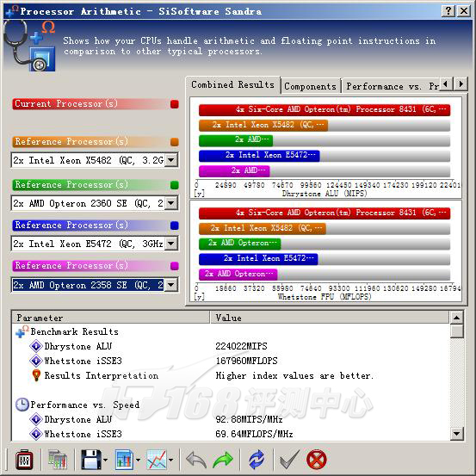Screen dimensions: 476x476
Task: Open the Intel Xeon X5482 reference dropdown
Action: point(171,160)
